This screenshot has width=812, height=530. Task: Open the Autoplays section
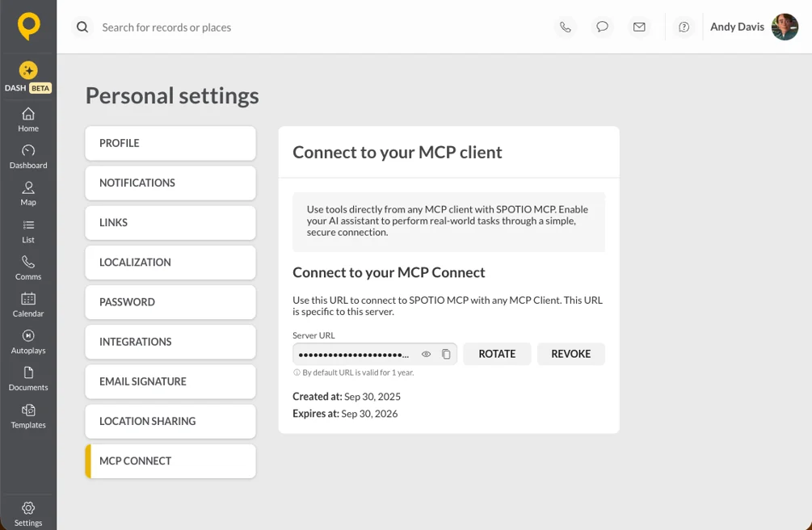pos(28,342)
